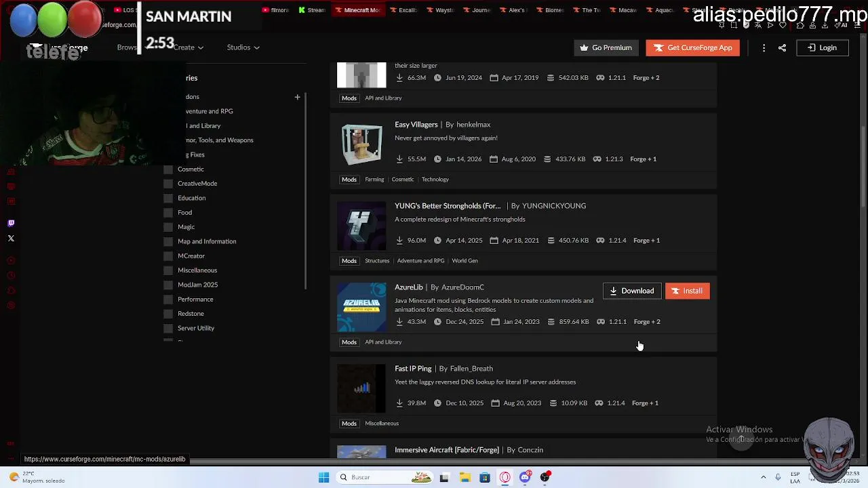Show hidden system tray icons chevron
The width and height of the screenshot is (868, 488).
click(x=763, y=477)
